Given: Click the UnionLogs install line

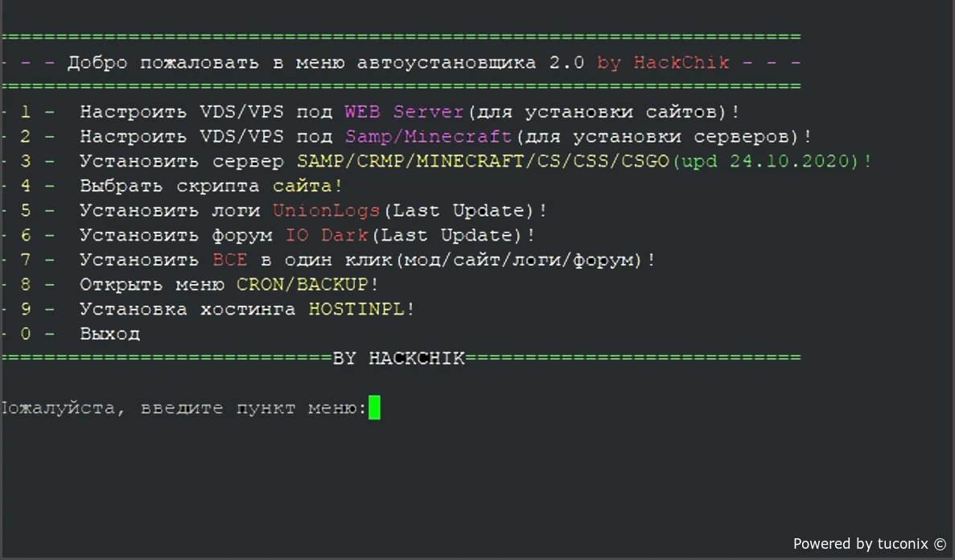Looking at the screenshot, I should coord(274,211).
